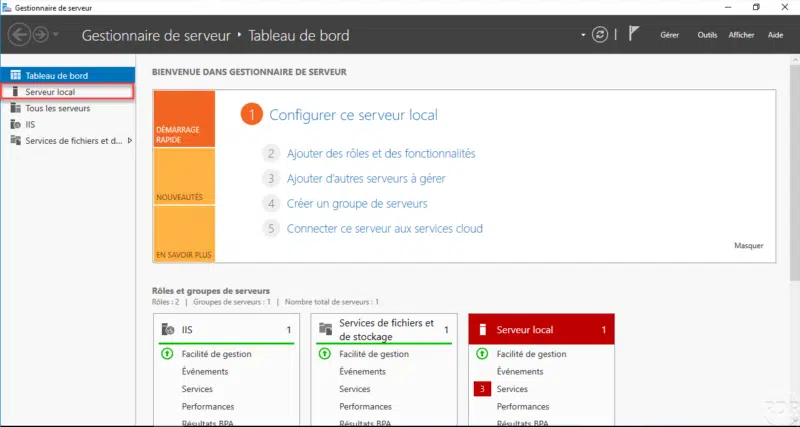The width and height of the screenshot is (800, 427).
Task: Click Facilité de gestion in Serveur local tile
Action: [x=532, y=354]
